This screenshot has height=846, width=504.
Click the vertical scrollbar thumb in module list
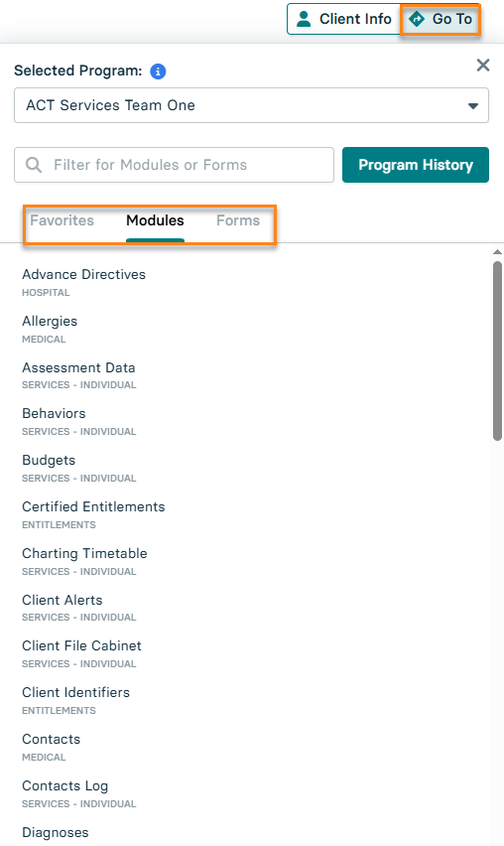click(x=497, y=351)
